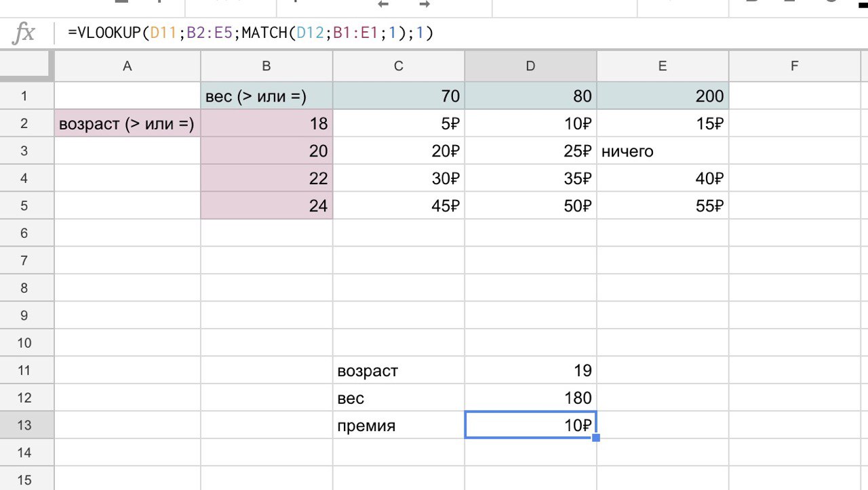Screen dimensions: 868x490
Task: Select row 13 header
Action: (24, 425)
